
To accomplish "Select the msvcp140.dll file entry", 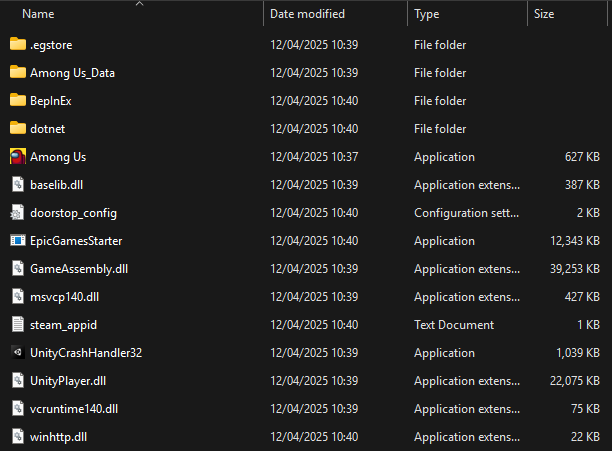I will point(306,297).
